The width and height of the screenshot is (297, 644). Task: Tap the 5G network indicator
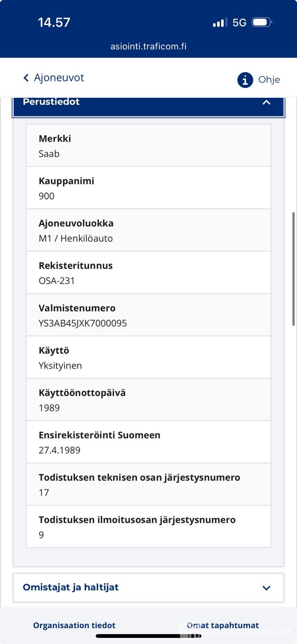[239, 23]
